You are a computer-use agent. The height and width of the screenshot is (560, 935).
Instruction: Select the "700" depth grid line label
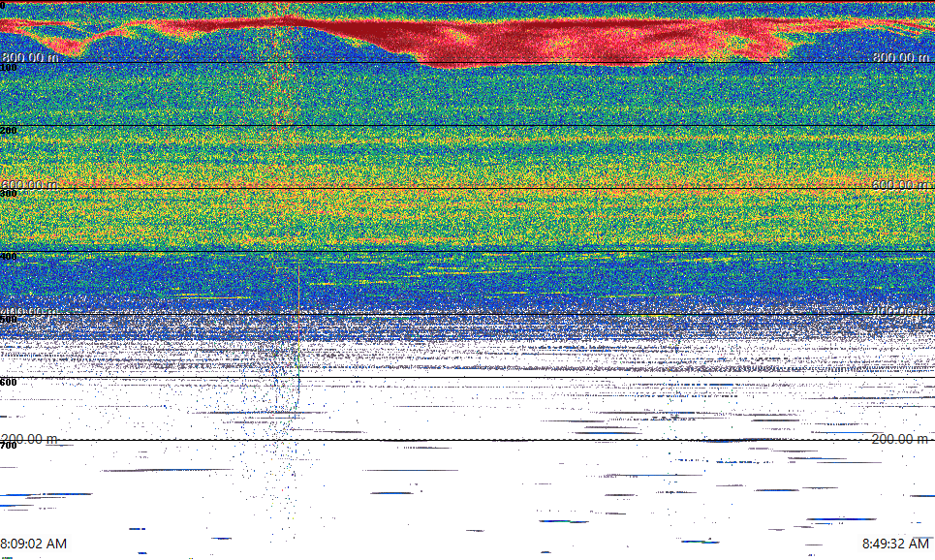click(9, 445)
